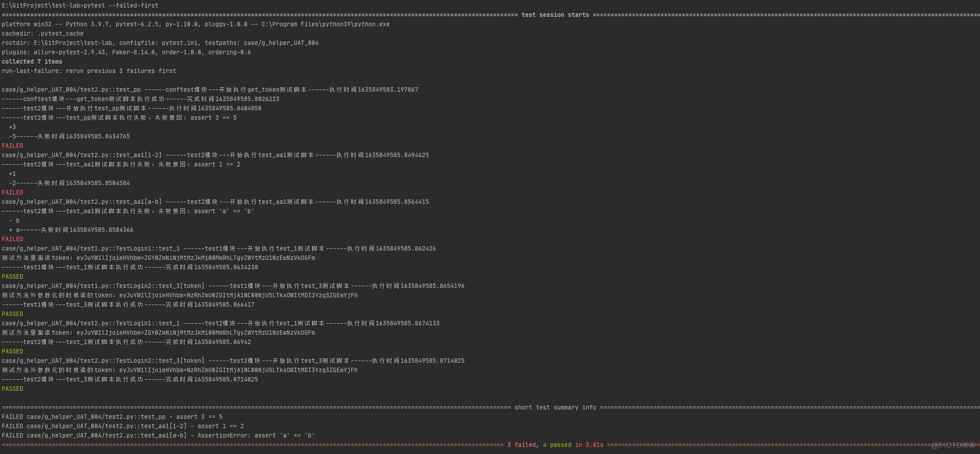The width and height of the screenshot is (980, 454).
Task: Click the 'cachedir: .pytest_cache' line
Action: pos(43,33)
